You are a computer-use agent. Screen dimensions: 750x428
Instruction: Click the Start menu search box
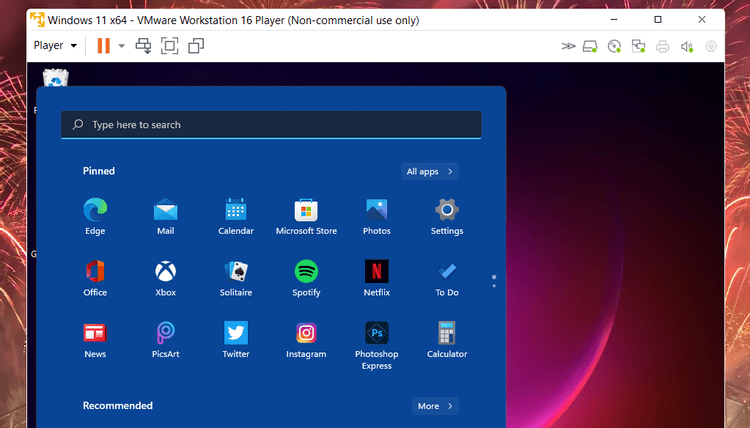tap(271, 125)
